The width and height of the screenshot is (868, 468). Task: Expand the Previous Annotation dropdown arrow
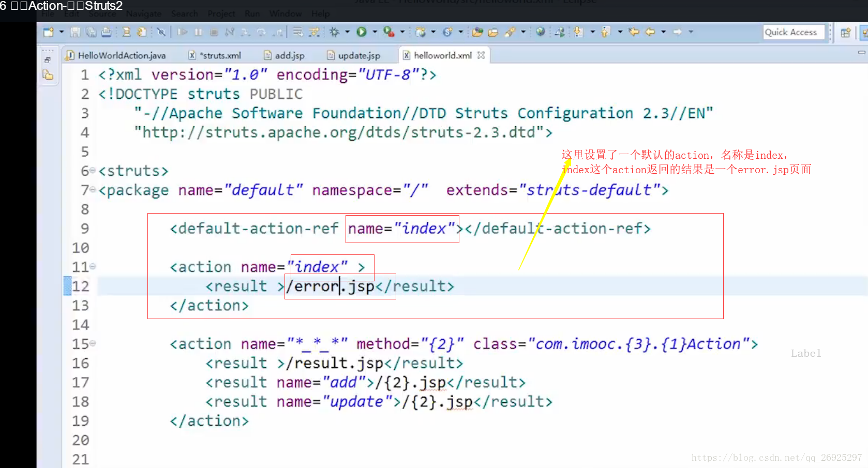click(620, 32)
